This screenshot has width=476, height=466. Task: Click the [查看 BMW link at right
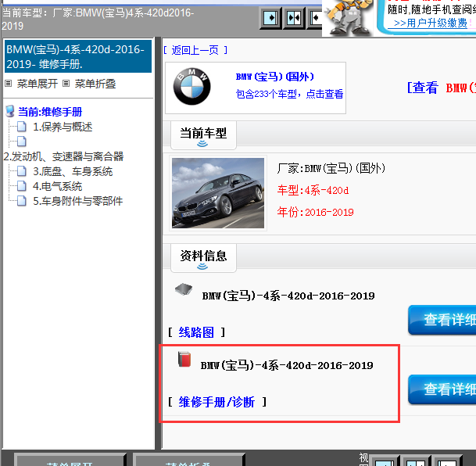pyautogui.click(x=442, y=88)
